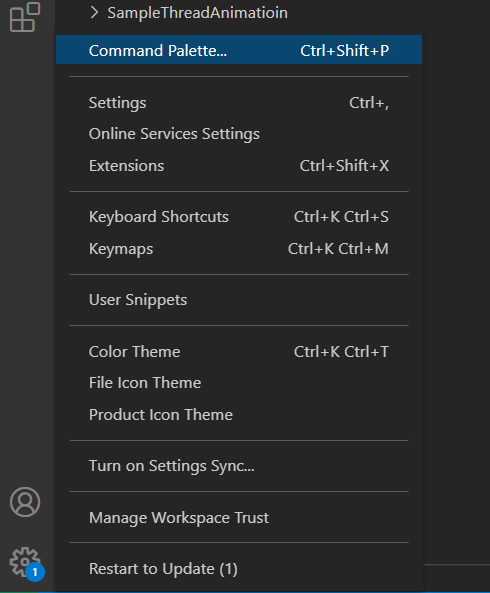Open User Snippets
Image resolution: width=490 pixels, height=593 pixels.
[x=239, y=300]
